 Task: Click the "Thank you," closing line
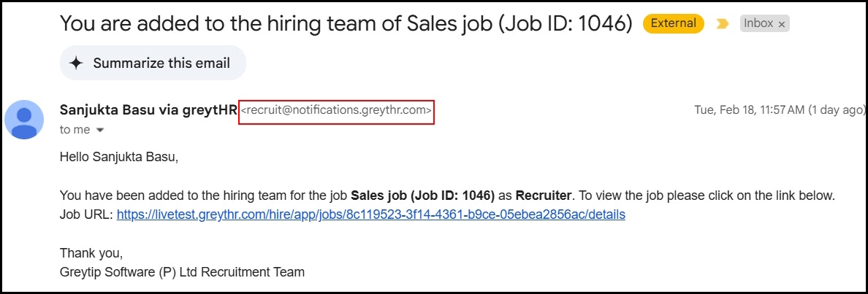point(91,254)
